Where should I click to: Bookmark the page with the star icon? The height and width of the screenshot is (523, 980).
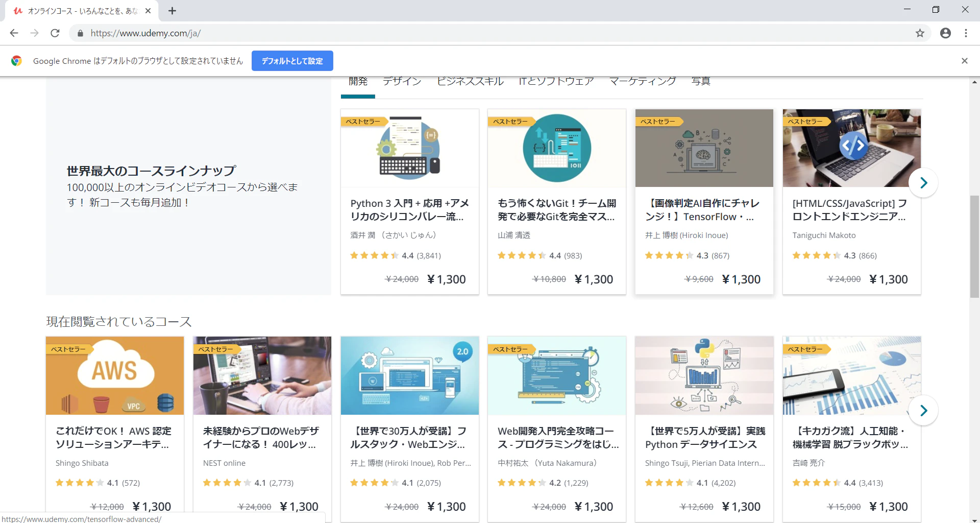click(x=920, y=33)
